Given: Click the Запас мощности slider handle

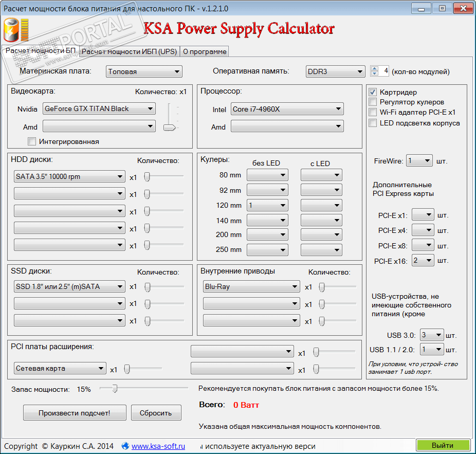Looking at the screenshot, I should (x=115, y=388).
